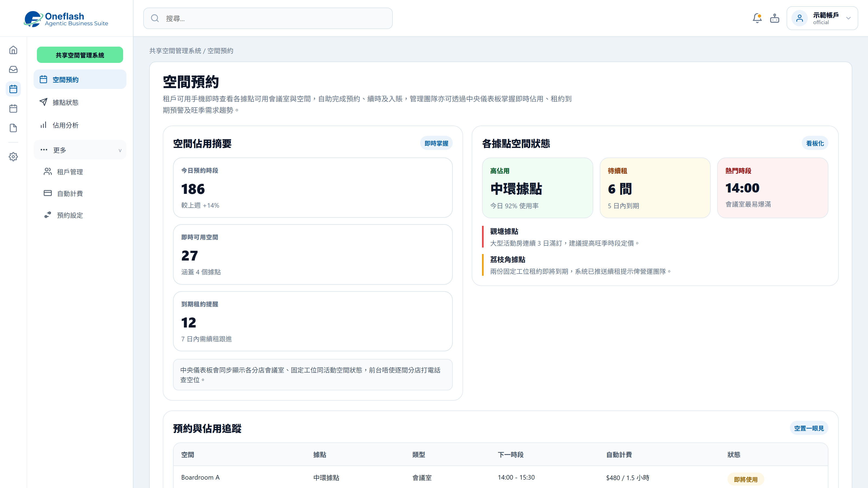Image resolution: width=868 pixels, height=488 pixels.
Task: Open the second calendar icon in left rail
Action: click(x=13, y=108)
